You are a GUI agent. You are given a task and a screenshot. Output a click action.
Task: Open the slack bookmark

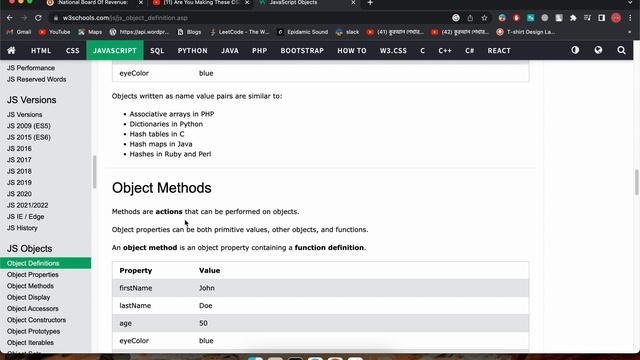click(x=347, y=32)
